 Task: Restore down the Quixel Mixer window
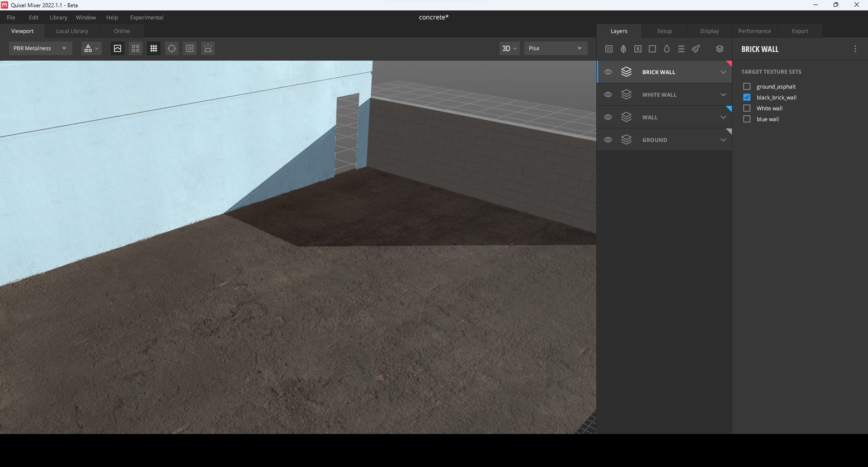pos(836,5)
